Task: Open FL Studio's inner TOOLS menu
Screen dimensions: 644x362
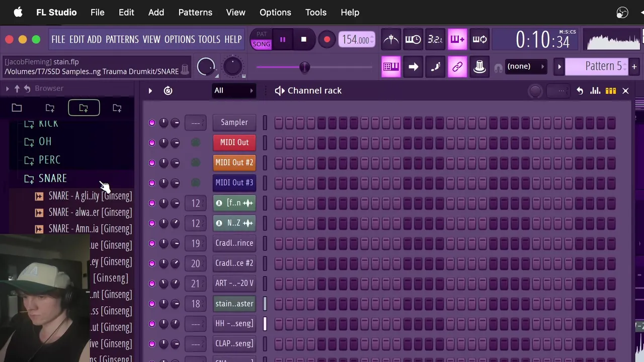Action: [209, 39]
